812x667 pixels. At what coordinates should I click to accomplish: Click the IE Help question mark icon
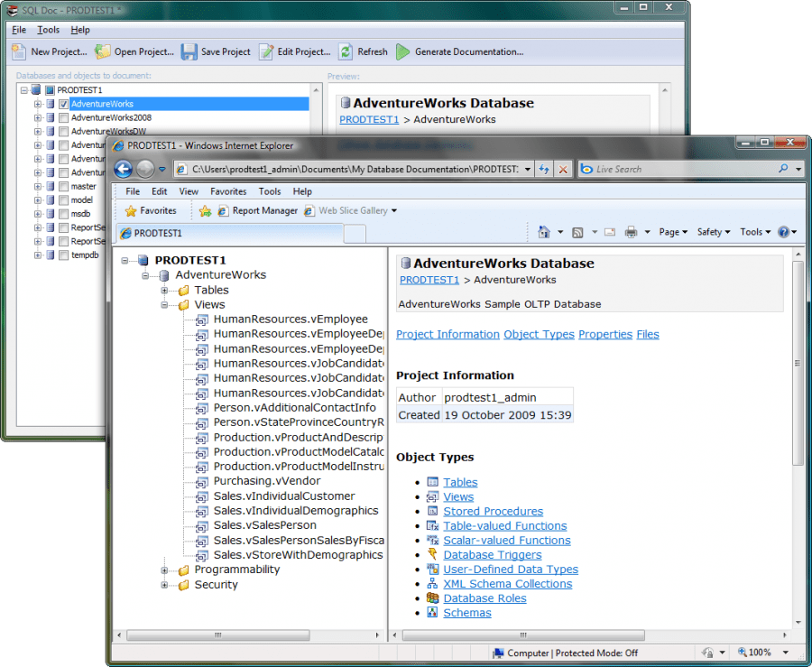pyautogui.click(x=783, y=232)
